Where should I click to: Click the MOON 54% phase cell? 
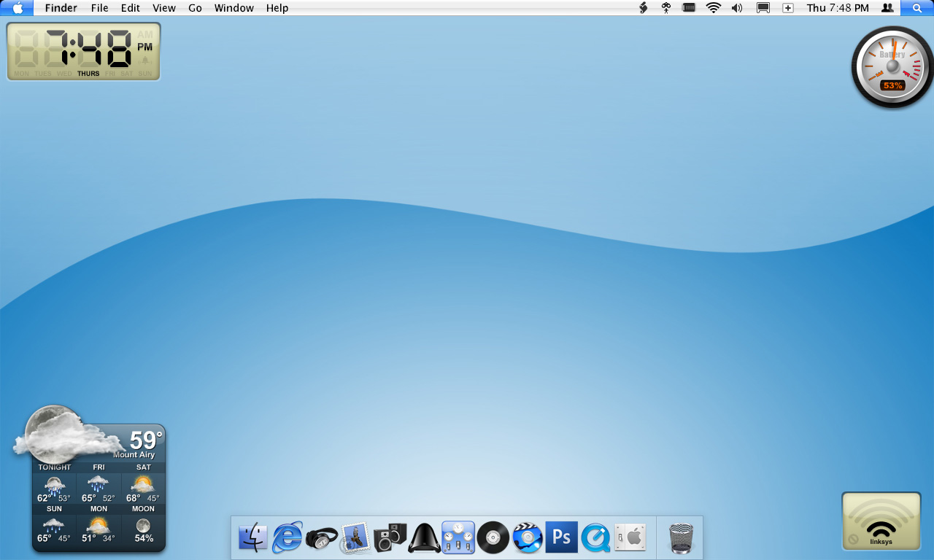coord(143,524)
